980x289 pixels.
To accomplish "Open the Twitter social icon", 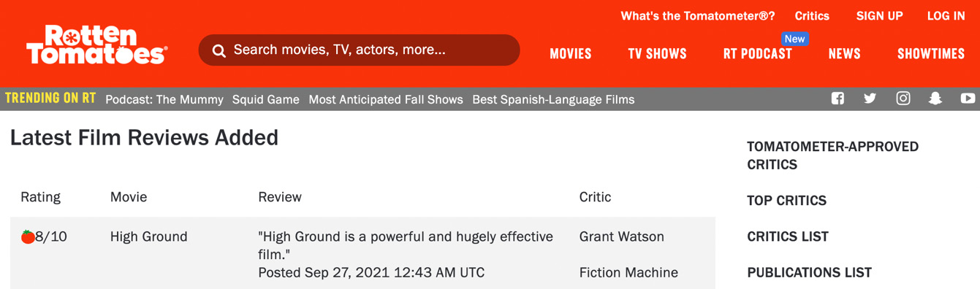I will tap(870, 99).
